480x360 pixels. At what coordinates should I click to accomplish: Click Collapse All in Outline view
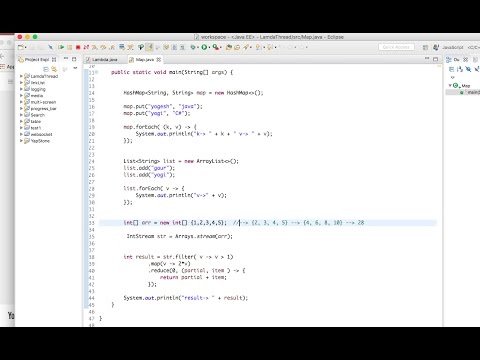(451, 69)
